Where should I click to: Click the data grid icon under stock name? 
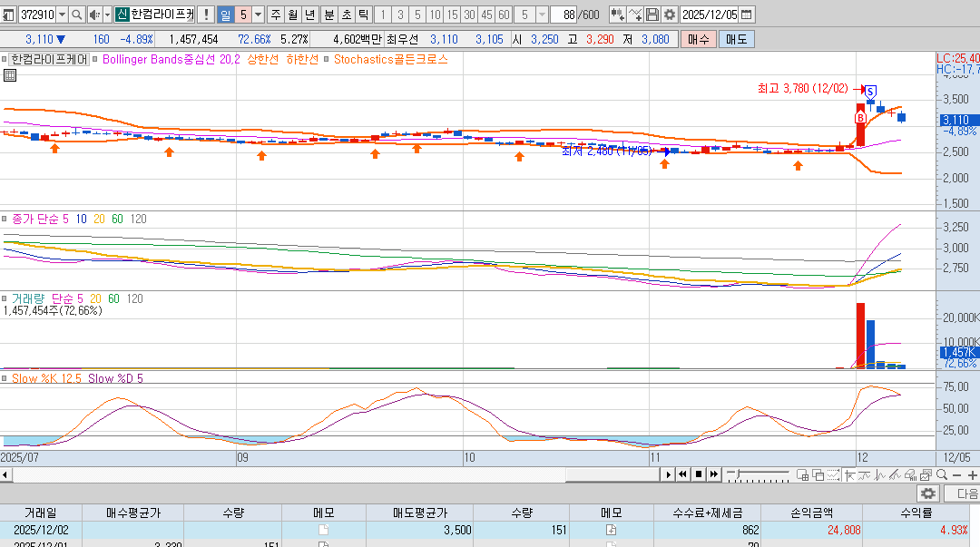[9, 75]
